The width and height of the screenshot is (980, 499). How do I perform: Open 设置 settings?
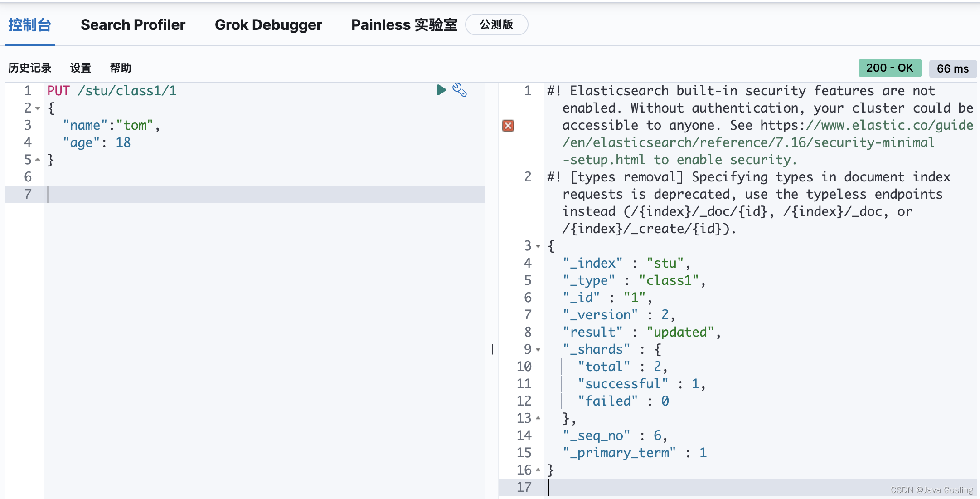81,68
